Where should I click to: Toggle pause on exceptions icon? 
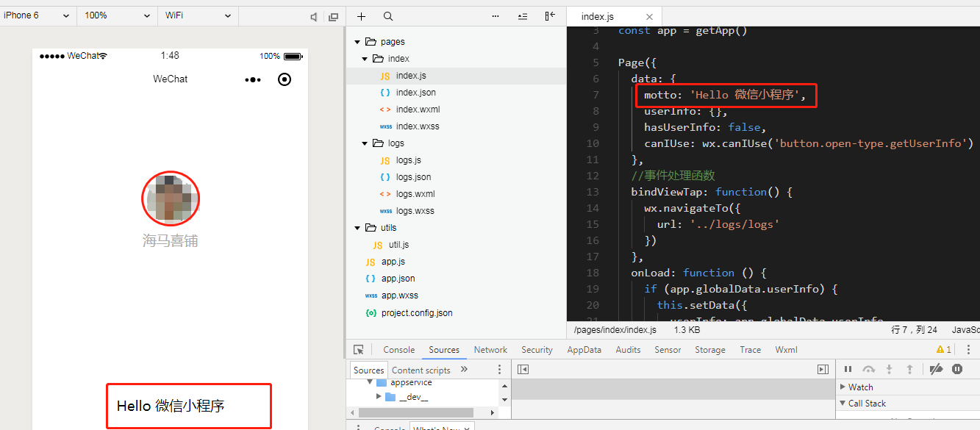(957, 369)
